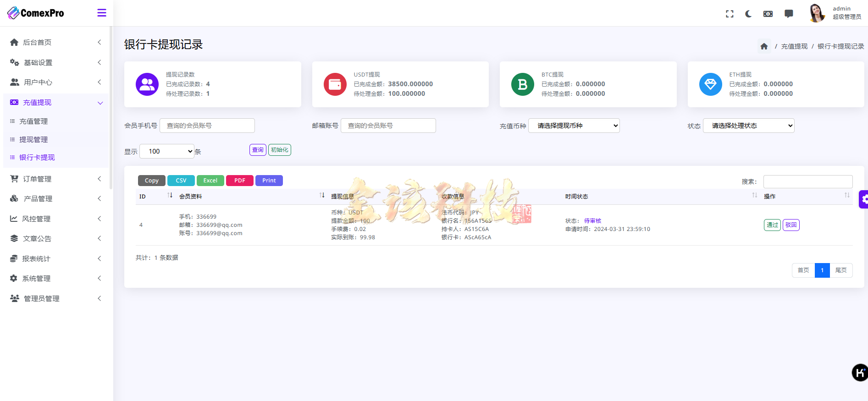Open the admin avatar profile menu

coord(817,13)
